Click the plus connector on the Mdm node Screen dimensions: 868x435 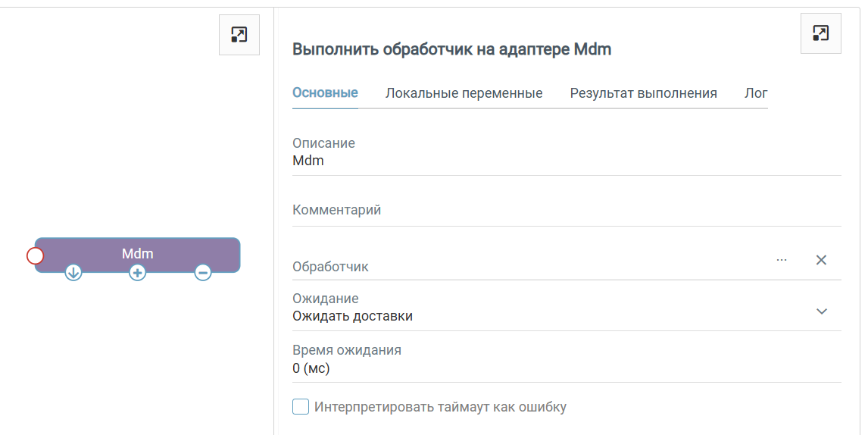pyautogui.click(x=137, y=272)
